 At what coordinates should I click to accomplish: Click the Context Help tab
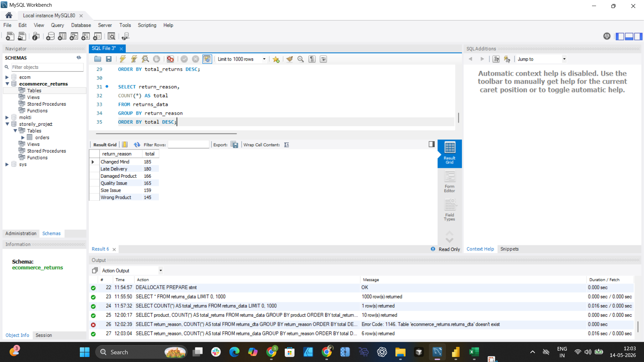480,249
